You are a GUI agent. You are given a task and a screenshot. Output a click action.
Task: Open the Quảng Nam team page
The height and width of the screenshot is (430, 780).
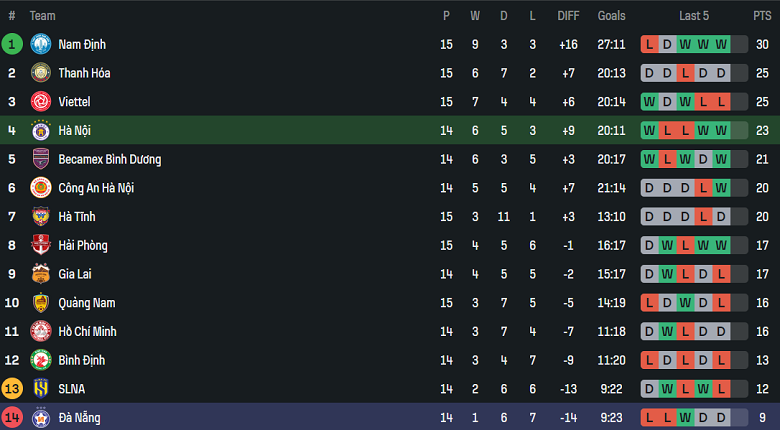(87, 303)
